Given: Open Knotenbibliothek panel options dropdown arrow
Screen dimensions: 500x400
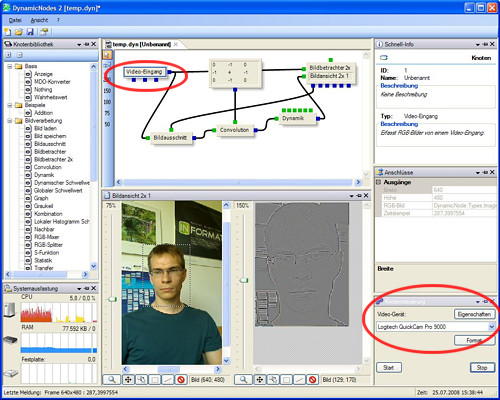Looking at the screenshot, I should (x=79, y=44).
